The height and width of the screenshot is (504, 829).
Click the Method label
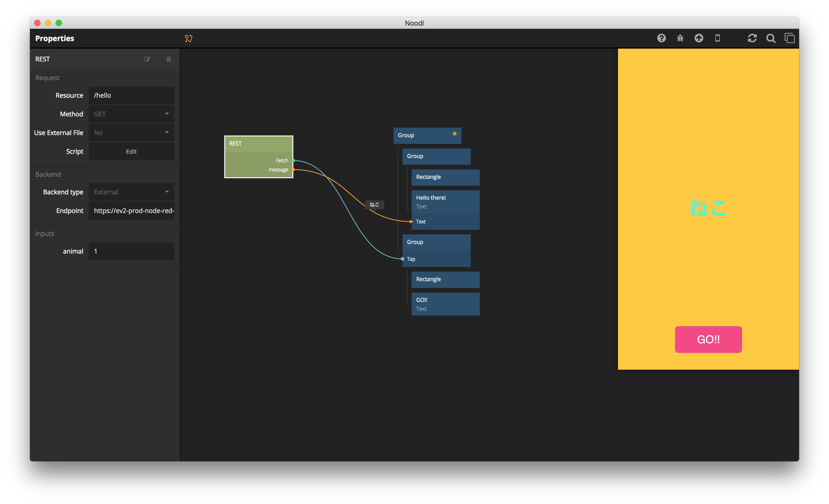pos(71,114)
